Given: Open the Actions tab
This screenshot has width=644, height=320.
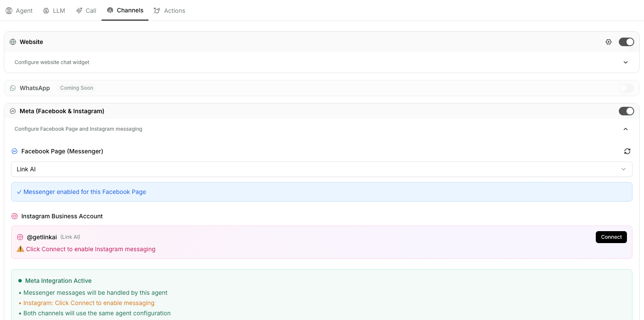Looking at the screenshot, I should coord(170,11).
